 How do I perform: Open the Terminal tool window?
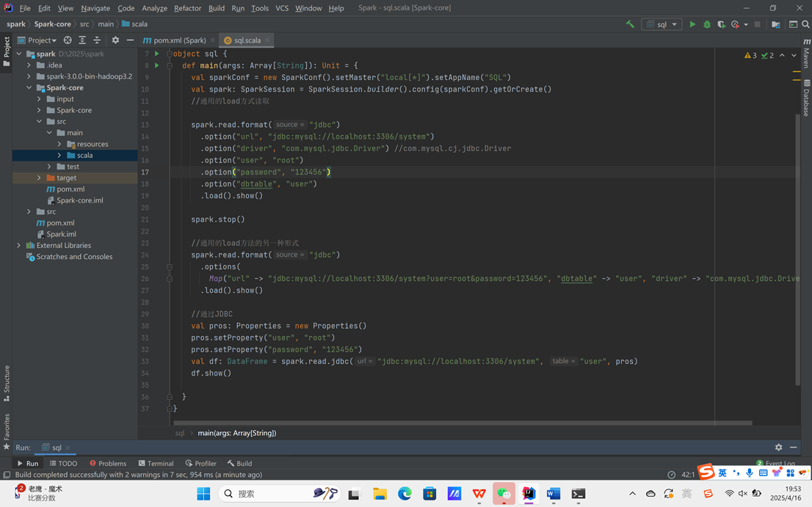click(156, 463)
